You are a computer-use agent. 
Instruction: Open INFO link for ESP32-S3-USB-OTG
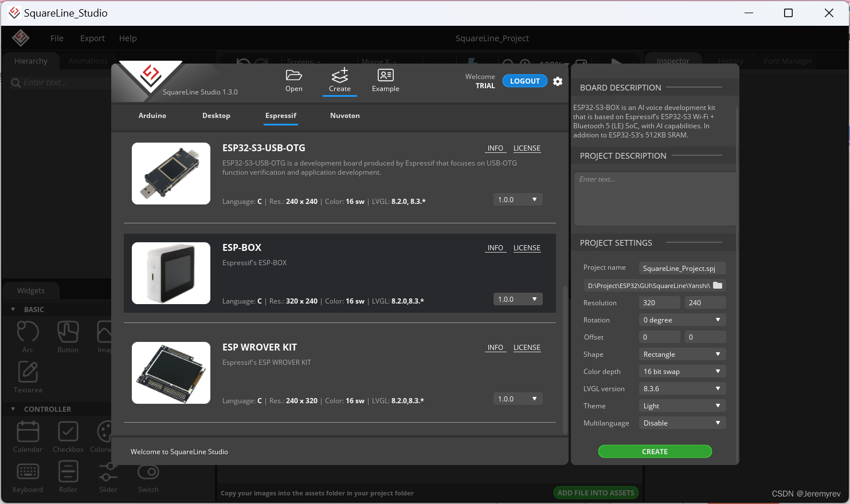(x=495, y=148)
